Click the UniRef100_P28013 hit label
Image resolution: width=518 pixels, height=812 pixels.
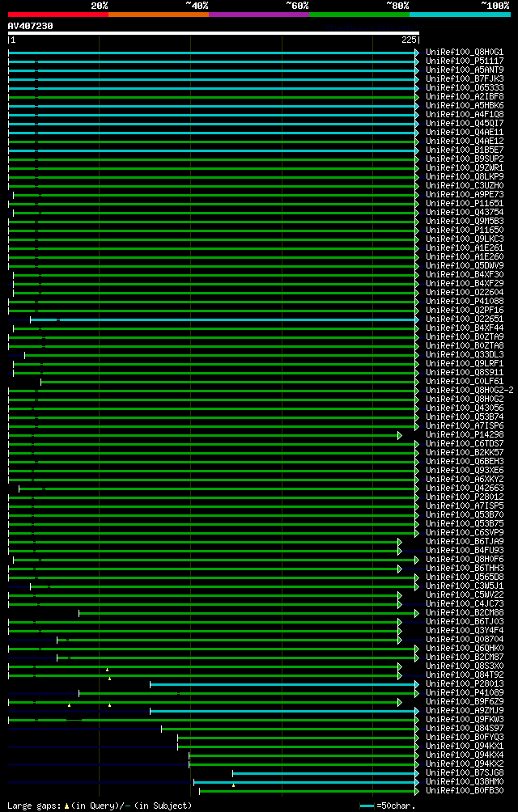point(464,684)
